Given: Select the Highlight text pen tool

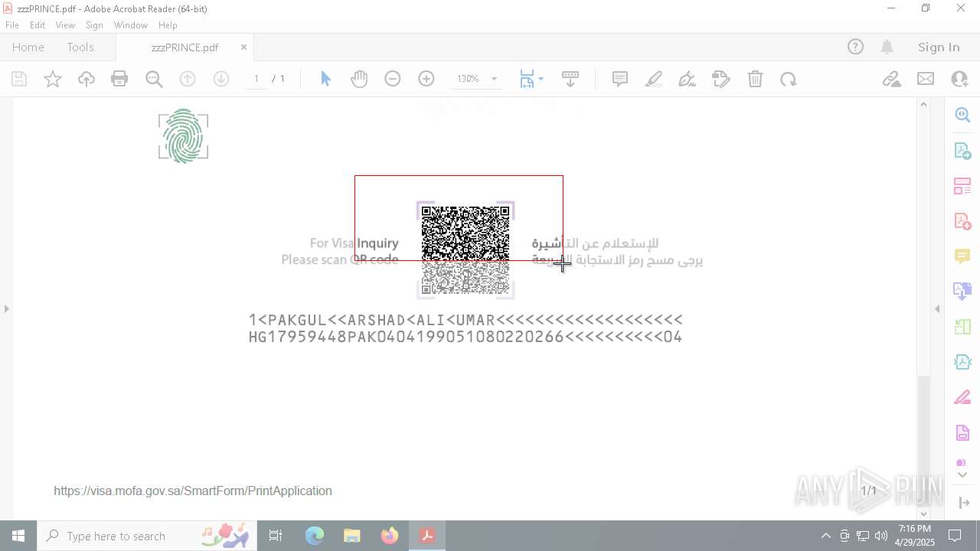Looking at the screenshot, I should (x=654, y=79).
